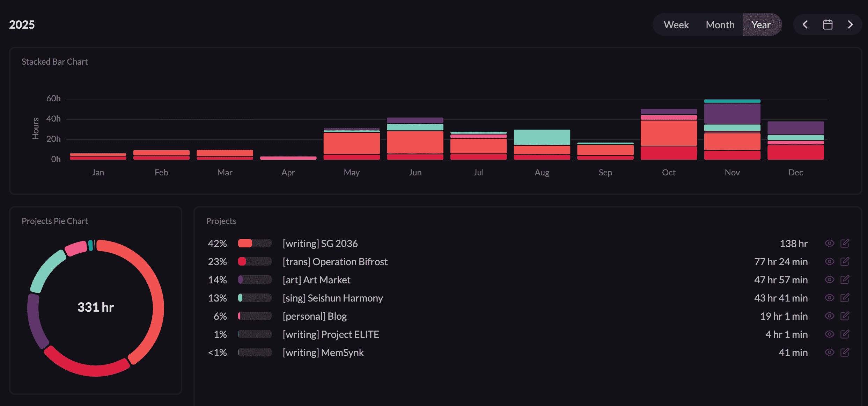Click the [writing] Project ELITE name
This screenshot has height=406, width=868.
tap(331, 334)
